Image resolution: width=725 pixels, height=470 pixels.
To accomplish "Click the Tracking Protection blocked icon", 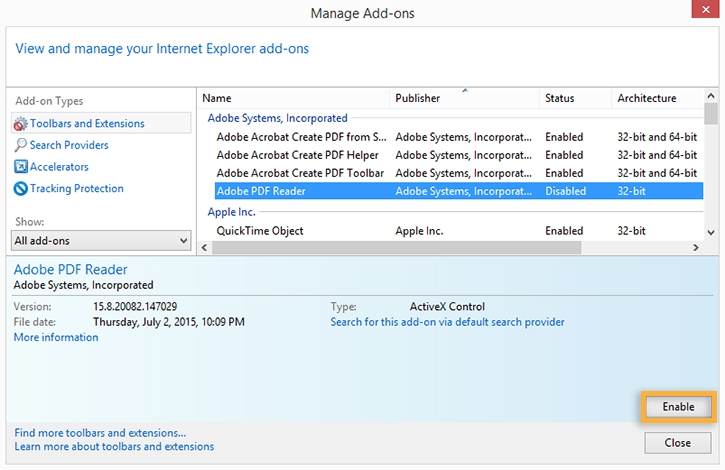I will (21, 189).
